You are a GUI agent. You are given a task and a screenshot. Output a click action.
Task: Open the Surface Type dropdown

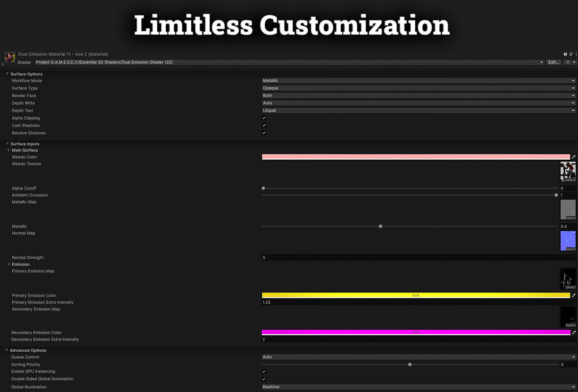(419, 88)
